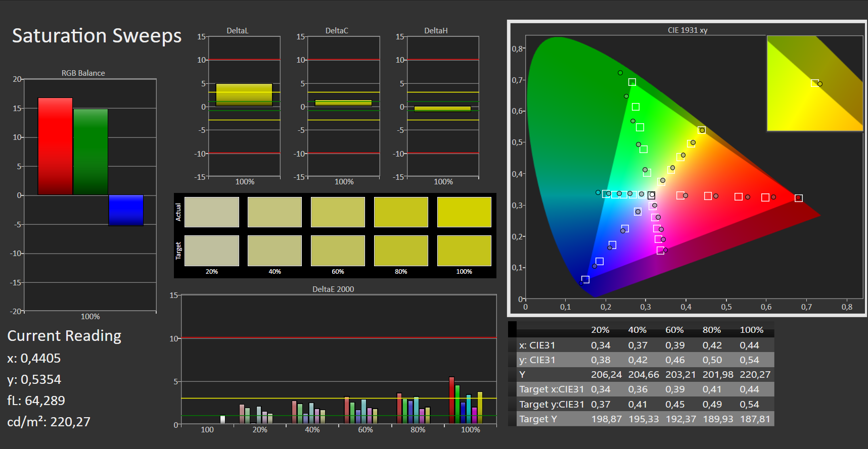Image resolution: width=868 pixels, height=449 pixels.
Task: Click the yellow bar in DeltaC chart
Action: tap(343, 103)
